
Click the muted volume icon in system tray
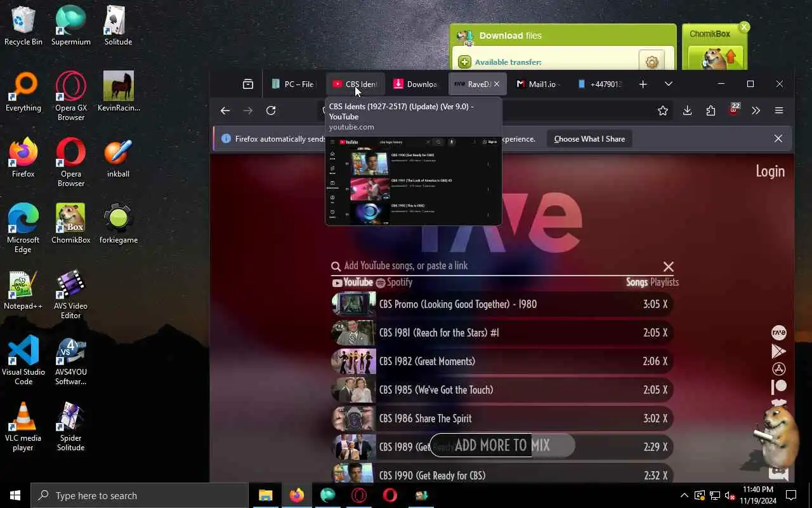coord(730,495)
